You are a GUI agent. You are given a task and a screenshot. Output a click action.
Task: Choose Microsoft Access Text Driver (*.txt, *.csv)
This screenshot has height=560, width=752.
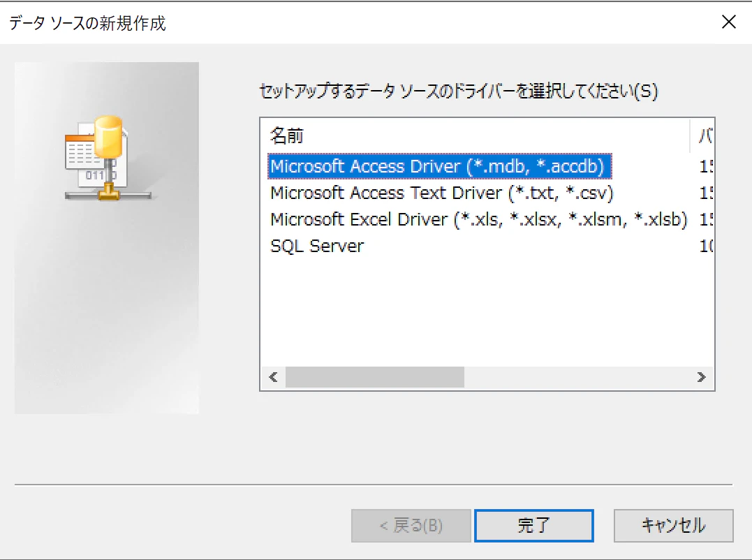click(x=442, y=193)
